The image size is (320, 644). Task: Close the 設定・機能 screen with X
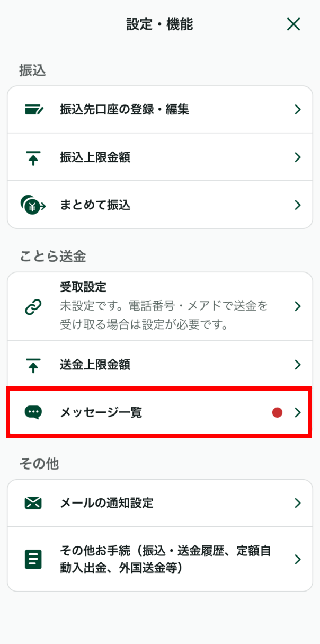(293, 24)
